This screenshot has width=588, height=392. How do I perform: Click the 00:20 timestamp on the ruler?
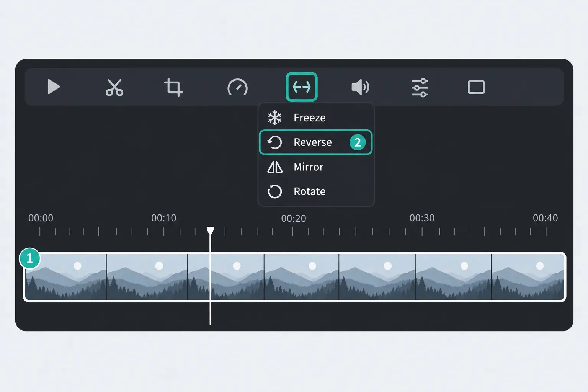pyautogui.click(x=294, y=219)
